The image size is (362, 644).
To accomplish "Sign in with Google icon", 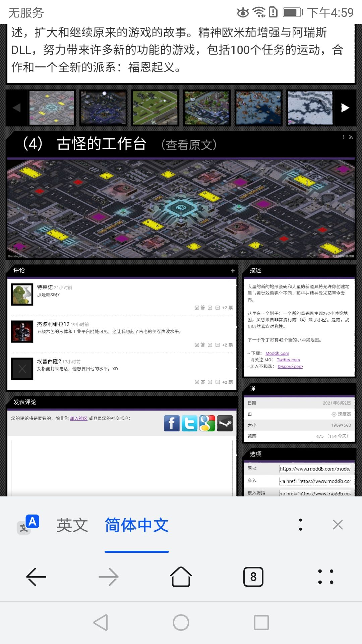I will (207, 423).
